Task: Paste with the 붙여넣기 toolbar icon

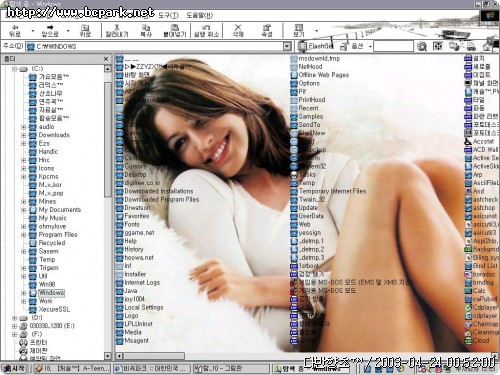Action: 174,30
